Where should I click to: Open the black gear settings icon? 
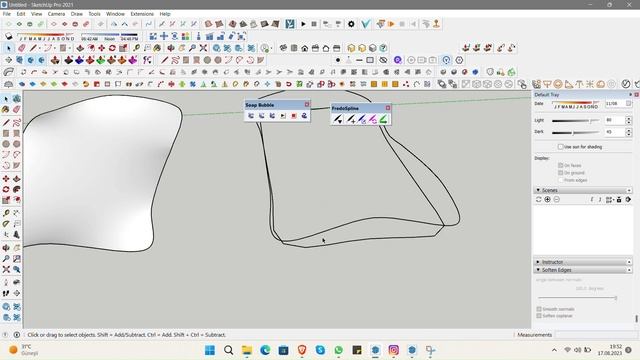tap(351, 24)
